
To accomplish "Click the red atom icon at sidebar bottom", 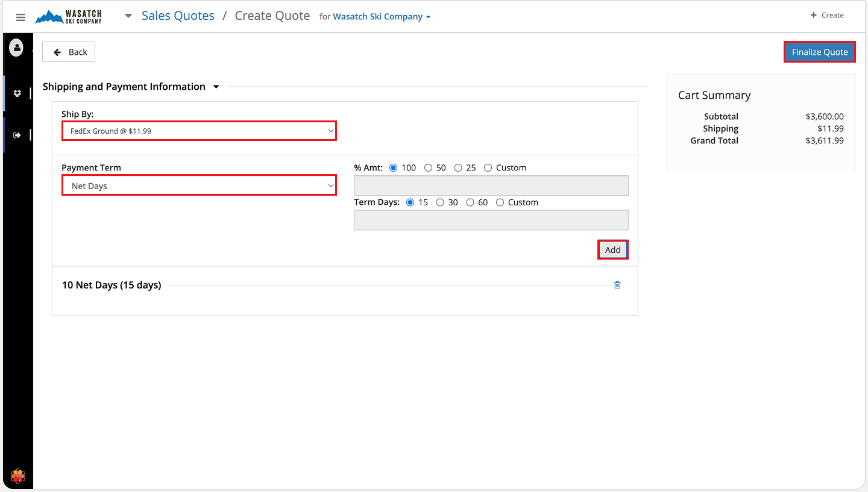I will click(x=18, y=476).
